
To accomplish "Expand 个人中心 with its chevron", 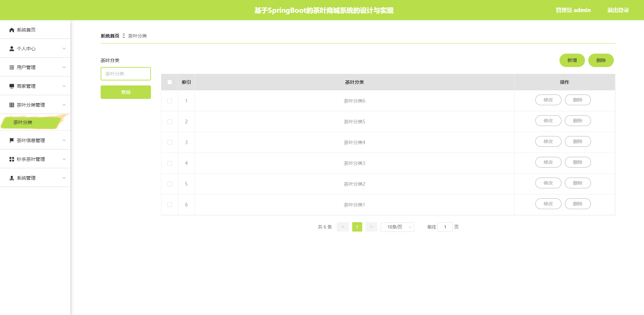I will click(x=64, y=49).
